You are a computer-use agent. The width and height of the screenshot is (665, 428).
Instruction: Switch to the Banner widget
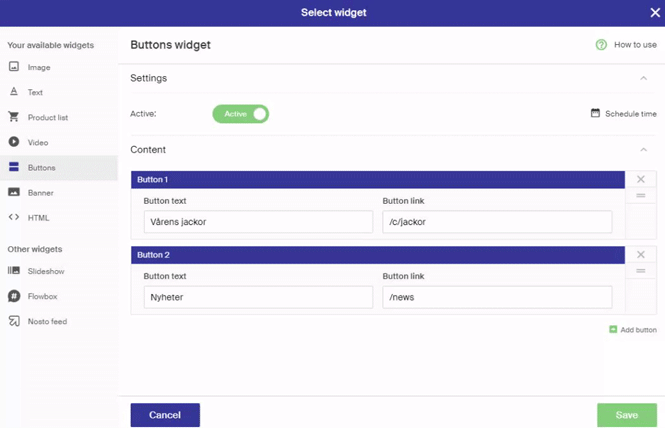click(40, 192)
